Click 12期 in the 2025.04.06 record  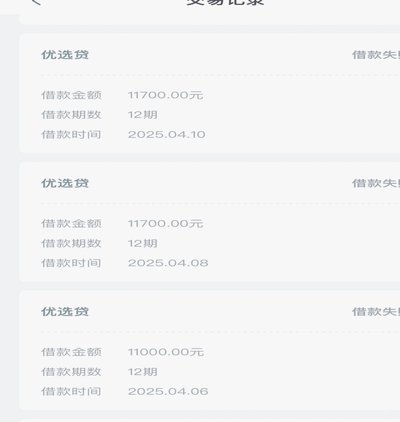(x=143, y=372)
